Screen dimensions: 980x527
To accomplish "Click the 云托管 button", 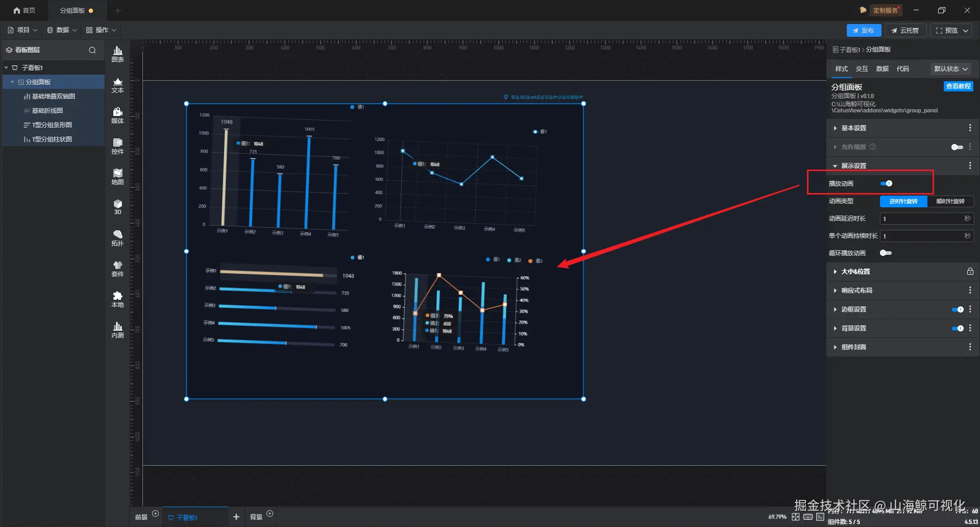I will (905, 31).
